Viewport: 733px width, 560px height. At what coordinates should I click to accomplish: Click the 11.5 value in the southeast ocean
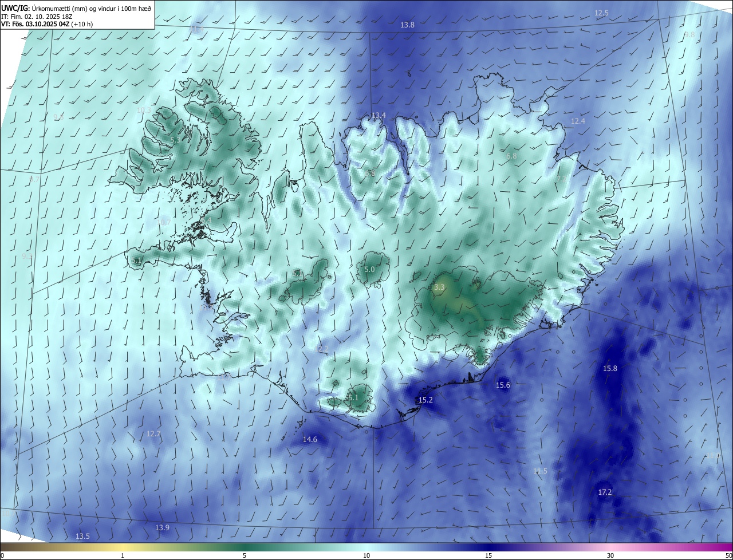(x=540, y=471)
